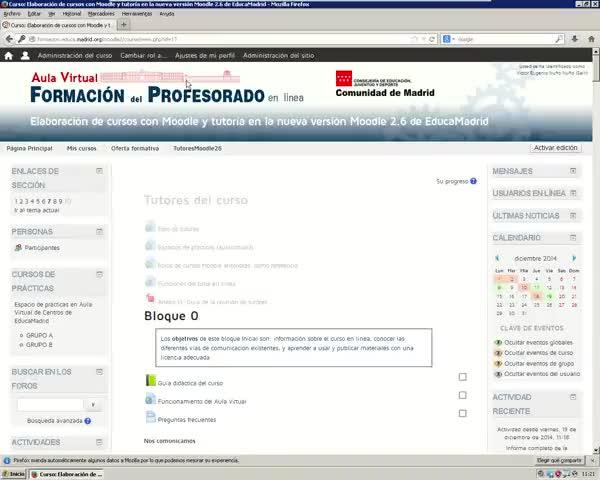Click the page vertical scrollbar
Viewport: 600px width, 480px height.
pos(596,251)
